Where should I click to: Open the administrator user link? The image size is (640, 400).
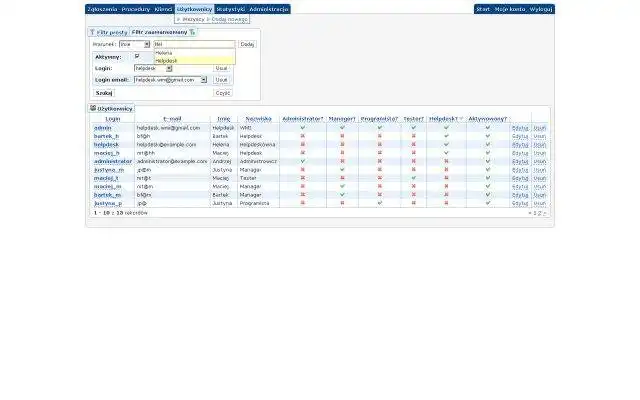click(113, 161)
